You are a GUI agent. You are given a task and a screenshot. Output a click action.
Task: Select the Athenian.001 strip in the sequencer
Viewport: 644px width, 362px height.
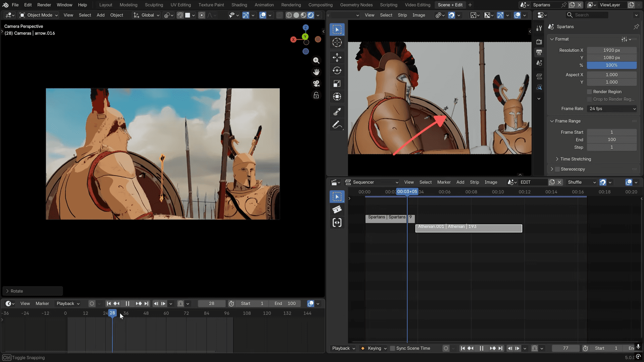click(x=469, y=228)
